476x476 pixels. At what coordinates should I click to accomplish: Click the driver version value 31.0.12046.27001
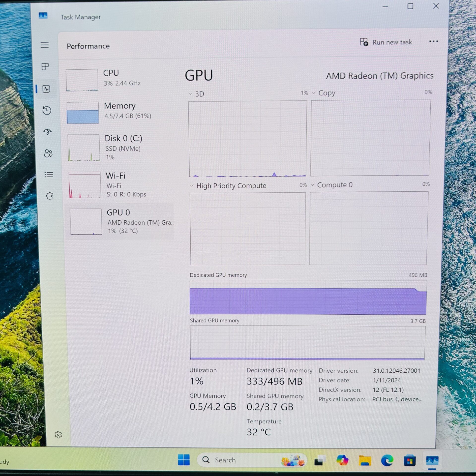[x=396, y=370]
